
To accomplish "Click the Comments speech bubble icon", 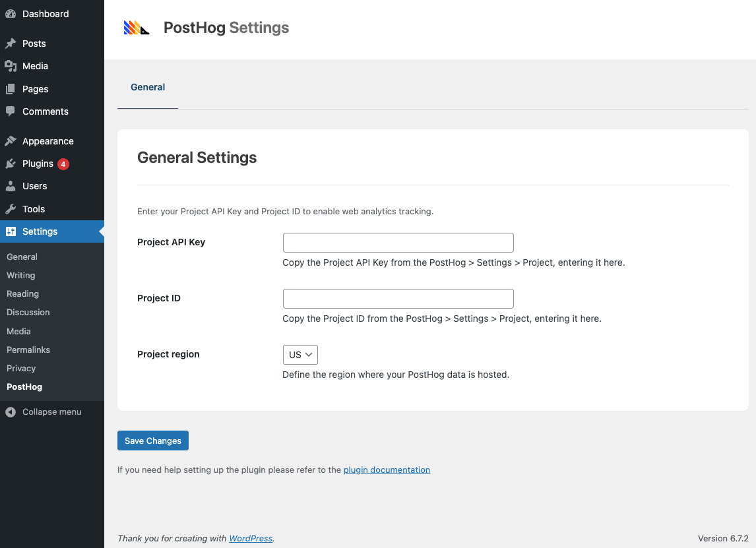I will (x=11, y=111).
